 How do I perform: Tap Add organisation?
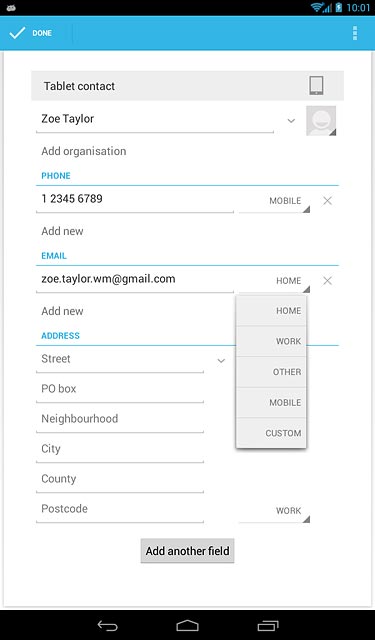tap(84, 151)
